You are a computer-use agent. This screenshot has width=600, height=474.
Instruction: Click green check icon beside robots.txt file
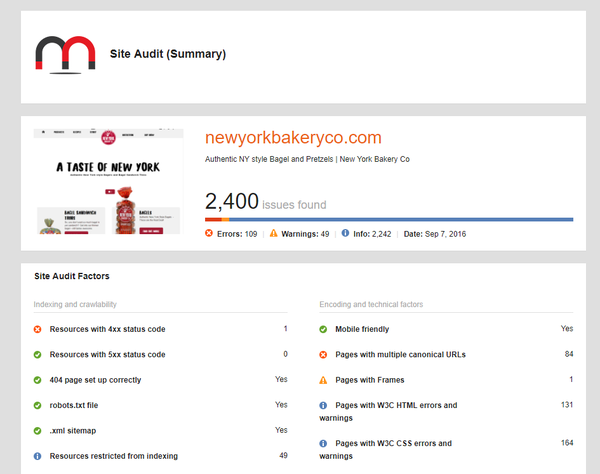click(38, 405)
